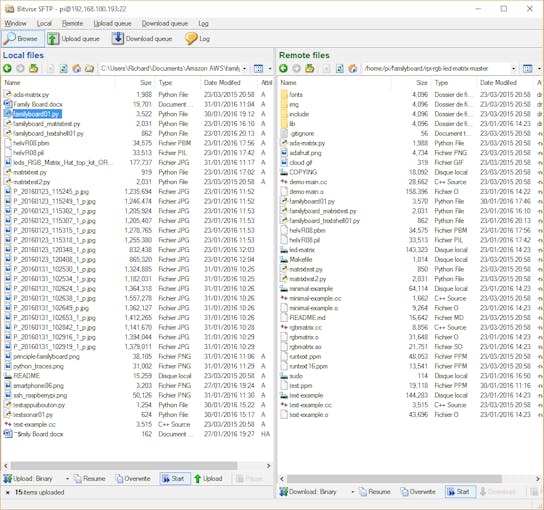Click the Local files view-mode icon
544x510 pixels.
(x=258, y=68)
